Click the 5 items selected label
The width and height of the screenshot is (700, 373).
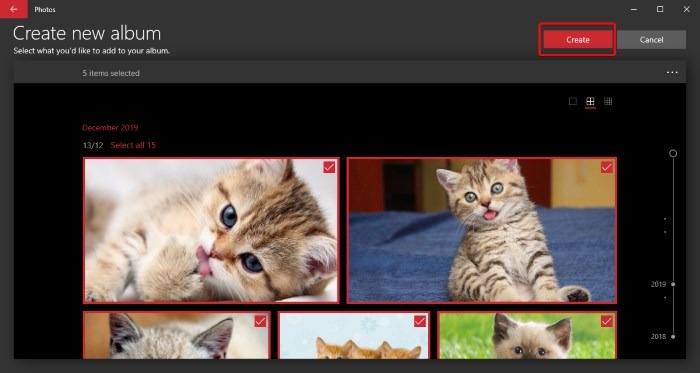pos(111,73)
